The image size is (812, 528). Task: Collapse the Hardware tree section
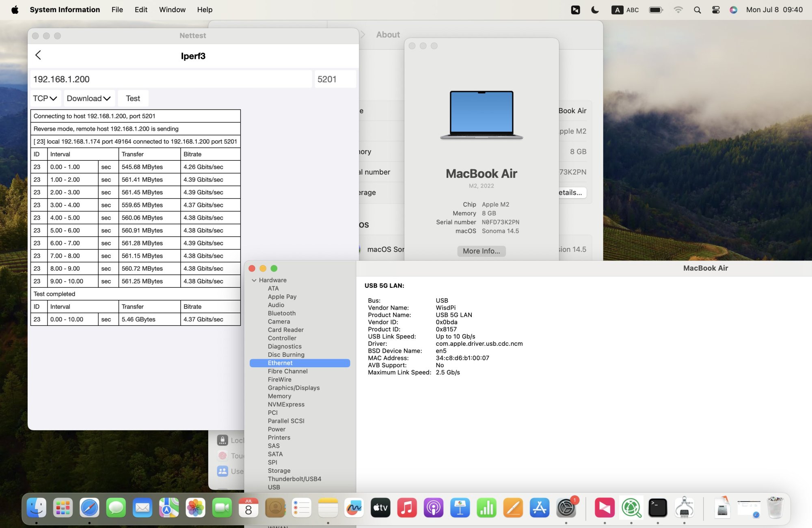(254, 280)
